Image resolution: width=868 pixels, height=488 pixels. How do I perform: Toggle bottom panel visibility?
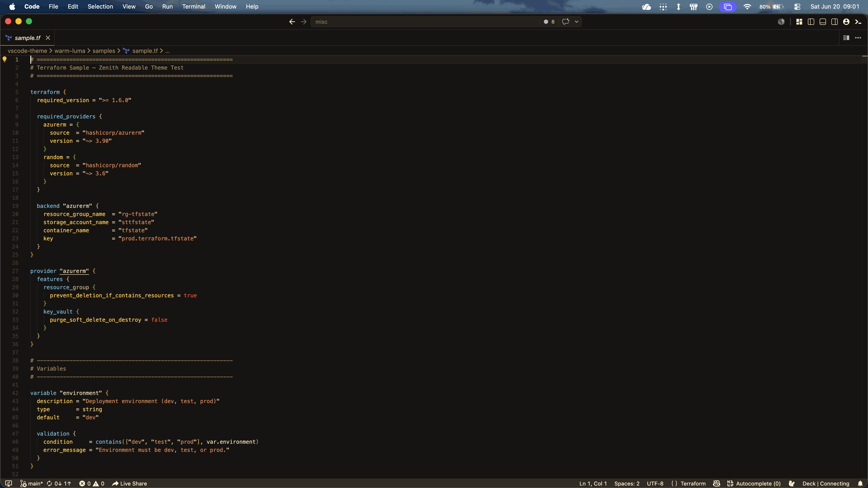pos(823,21)
